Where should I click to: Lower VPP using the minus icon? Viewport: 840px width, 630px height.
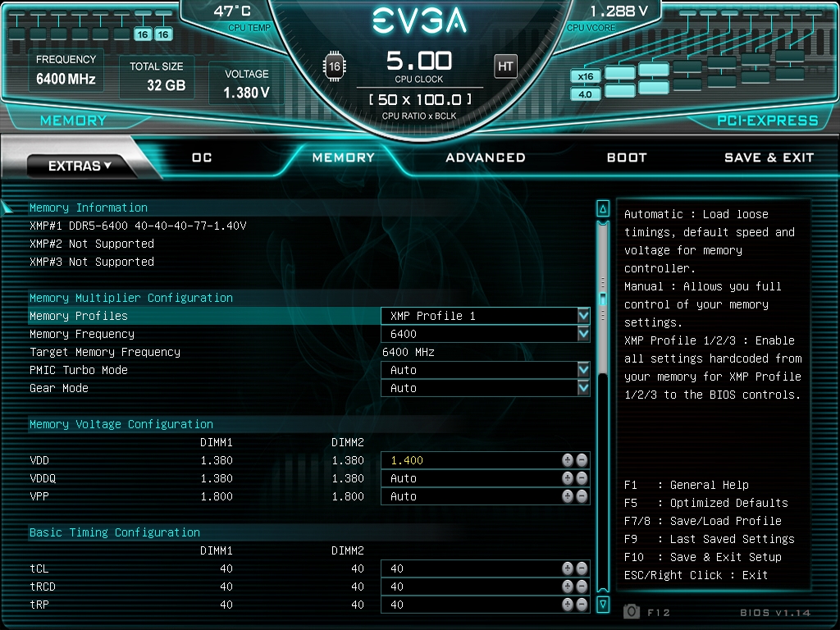tap(582, 496)
